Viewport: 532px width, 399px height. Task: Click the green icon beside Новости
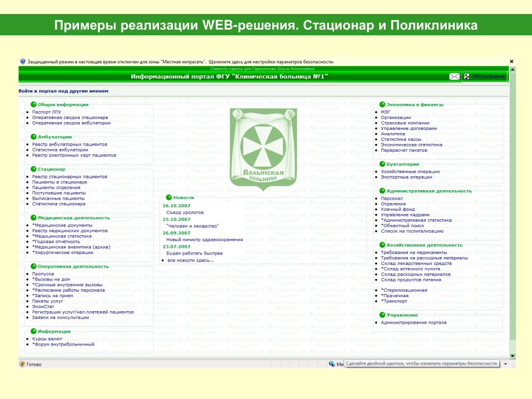coord(169,197)
